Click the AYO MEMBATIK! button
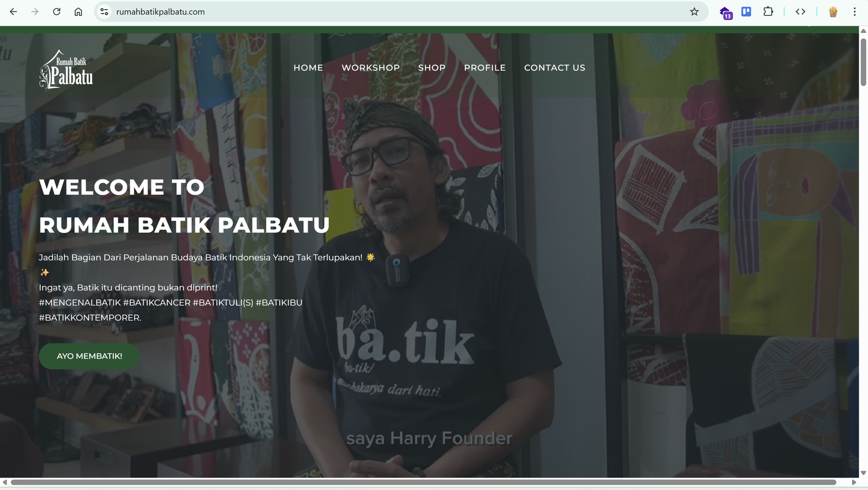Image resolution: width=868 pixels, height=490 pixels. click(89, 356)
